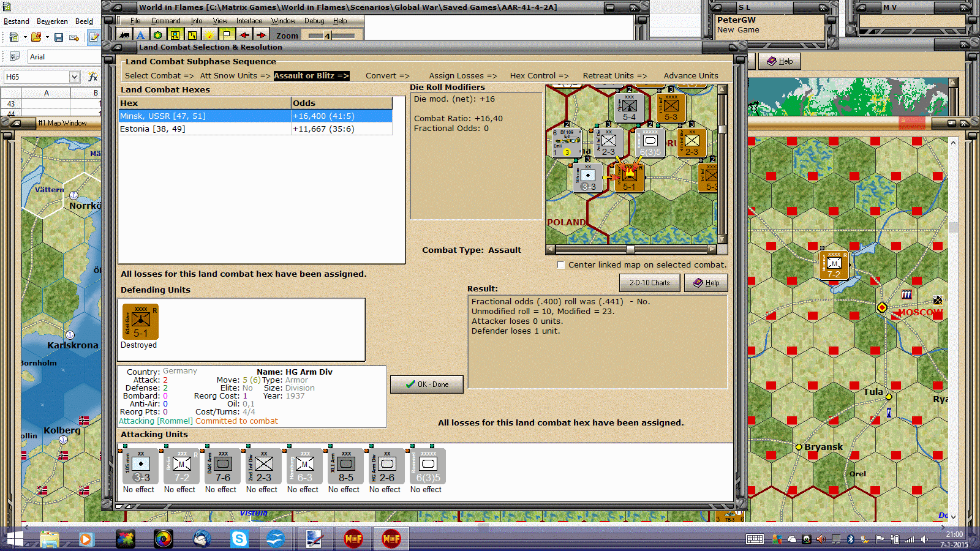Click the Windows Start button

(x=13, y=539)
